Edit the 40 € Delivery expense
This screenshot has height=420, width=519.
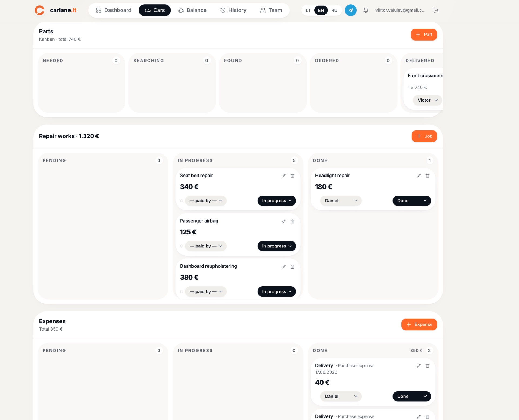pyautogui.click(x=419, y=366)
